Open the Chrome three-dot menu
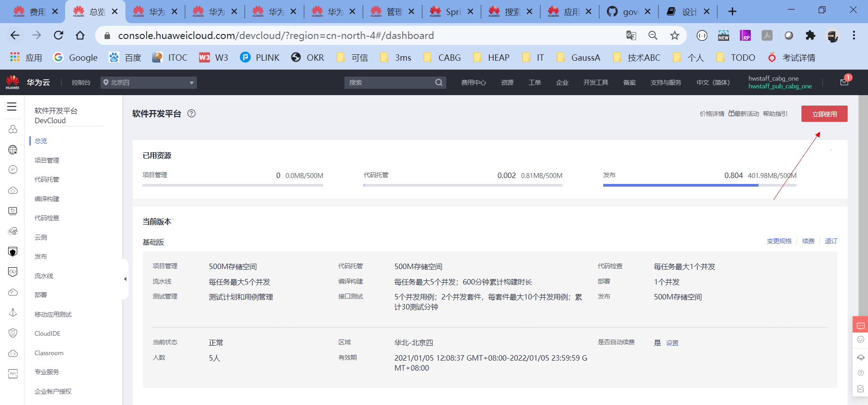 [854, 35]
